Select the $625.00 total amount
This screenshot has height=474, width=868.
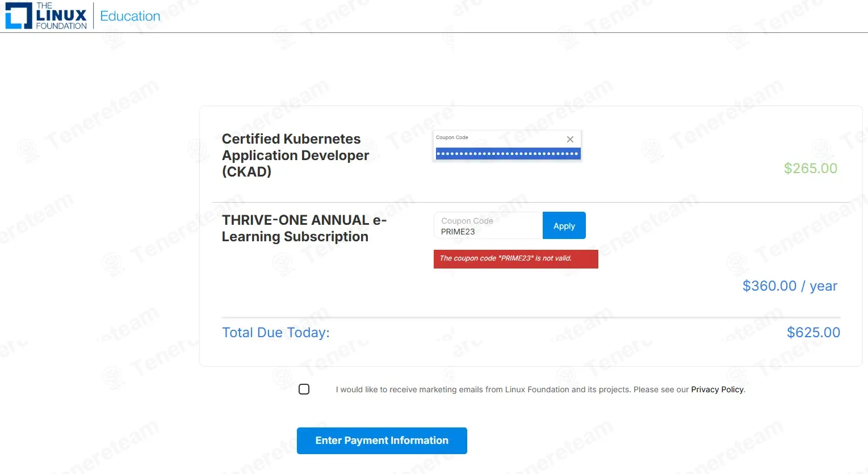(814, 332)
